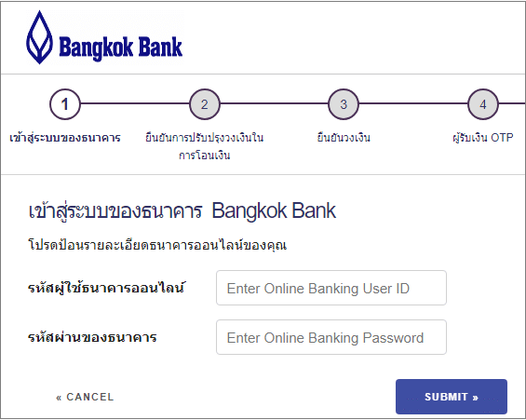This screenshot has height=420, width=526.
Task: Select step 1 circle in progress bar
Action: click(65, 104)
